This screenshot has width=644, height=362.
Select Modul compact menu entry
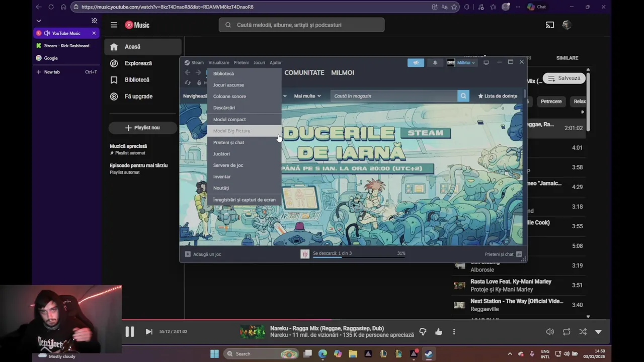point(244,120)
